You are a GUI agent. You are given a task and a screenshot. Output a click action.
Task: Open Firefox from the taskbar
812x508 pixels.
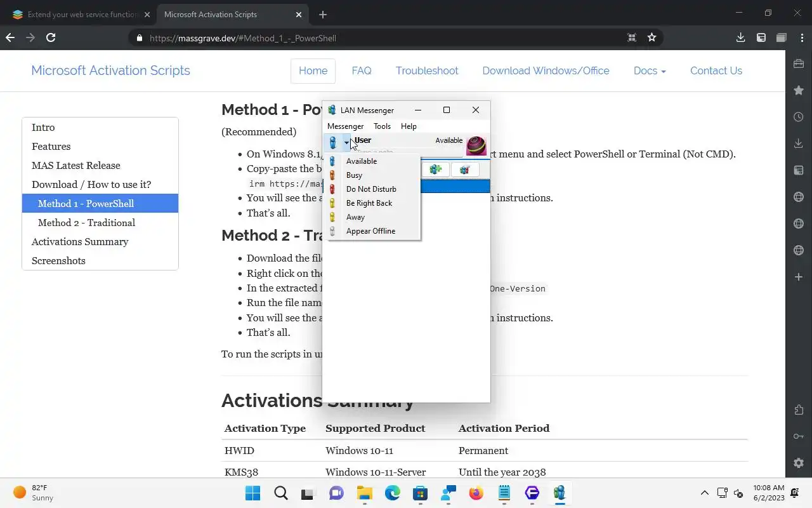click(x=476, y=493)
